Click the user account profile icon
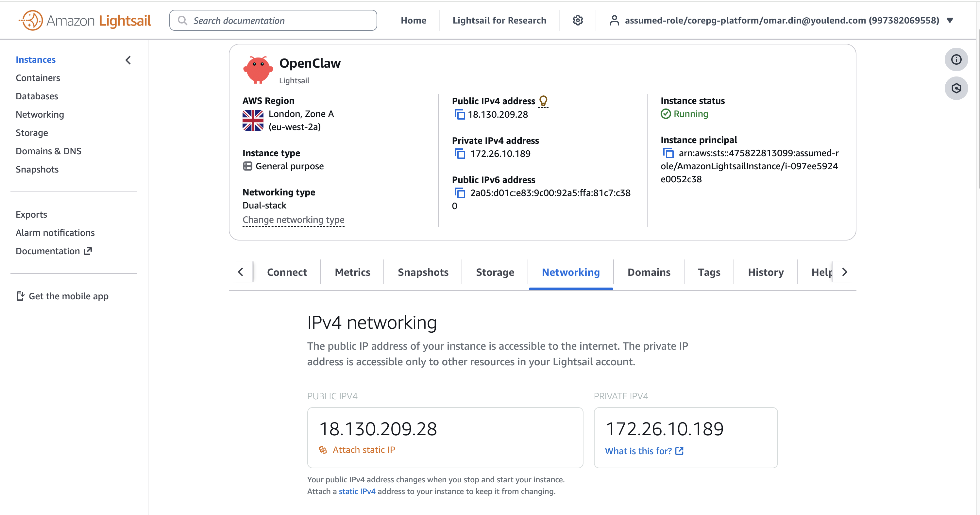 coord(614,20)
